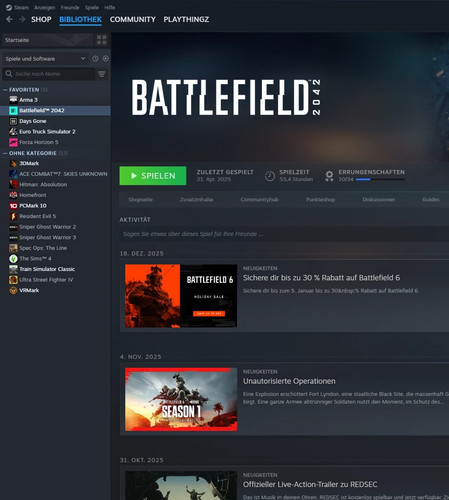Switch to grid collections view icon

102,40
